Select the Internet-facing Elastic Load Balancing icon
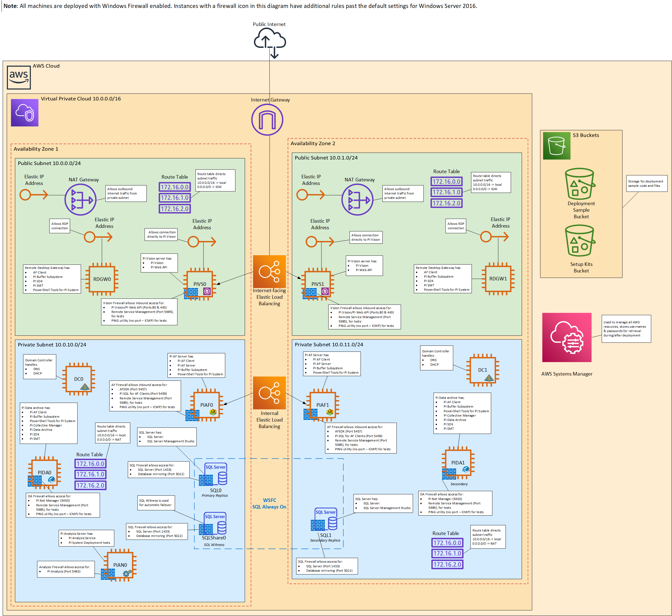 269,271
